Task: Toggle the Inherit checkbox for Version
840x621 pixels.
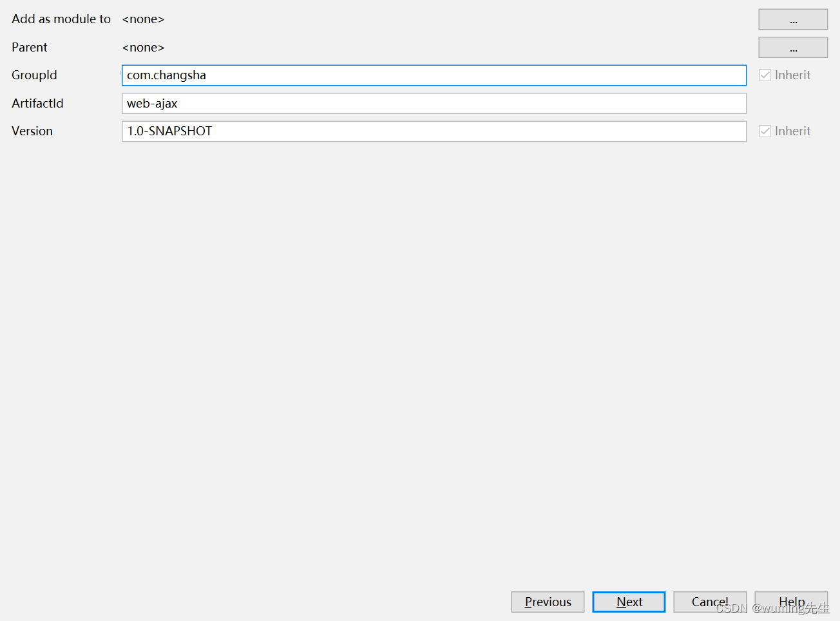Action: [x=765, y=131]
